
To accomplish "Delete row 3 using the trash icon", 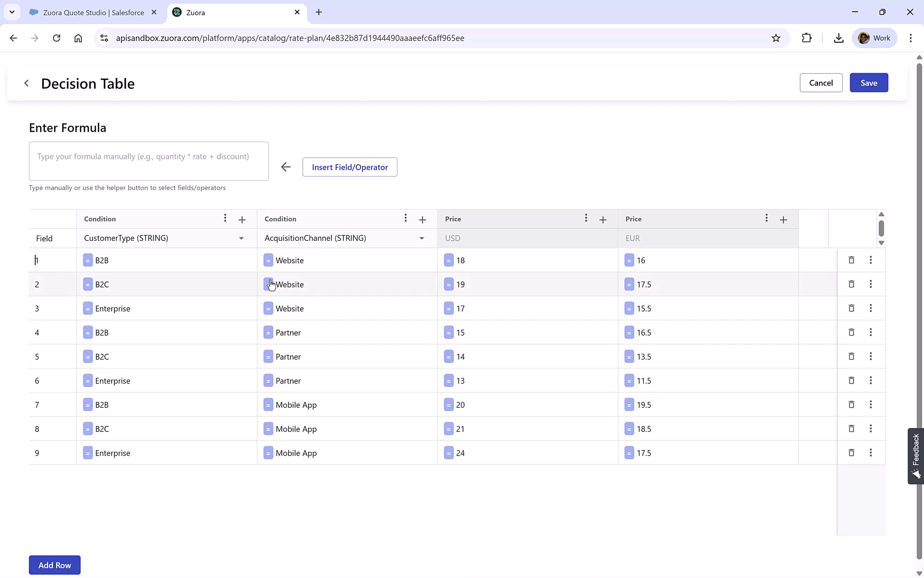I will coord(852,308).
